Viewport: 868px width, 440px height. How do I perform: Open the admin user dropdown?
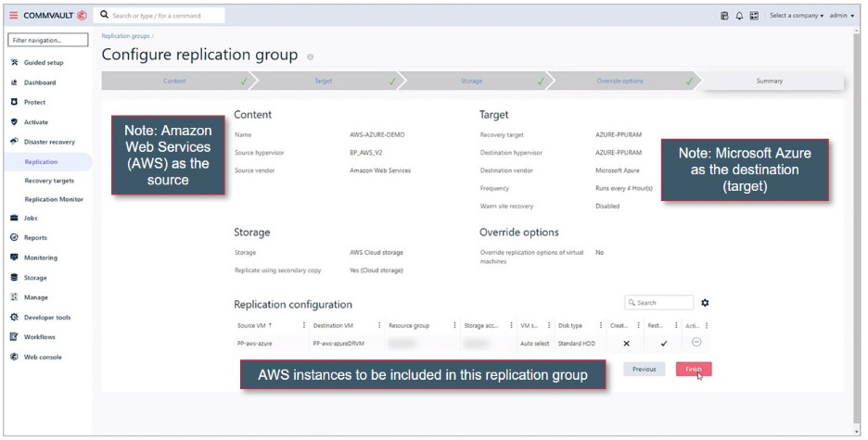pyautogui.click(x=841, y=16)
